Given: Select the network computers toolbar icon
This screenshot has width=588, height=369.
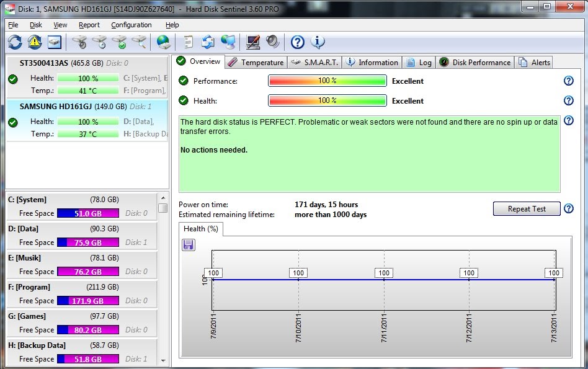Looking at the screenshot, I should coord(228,42).
